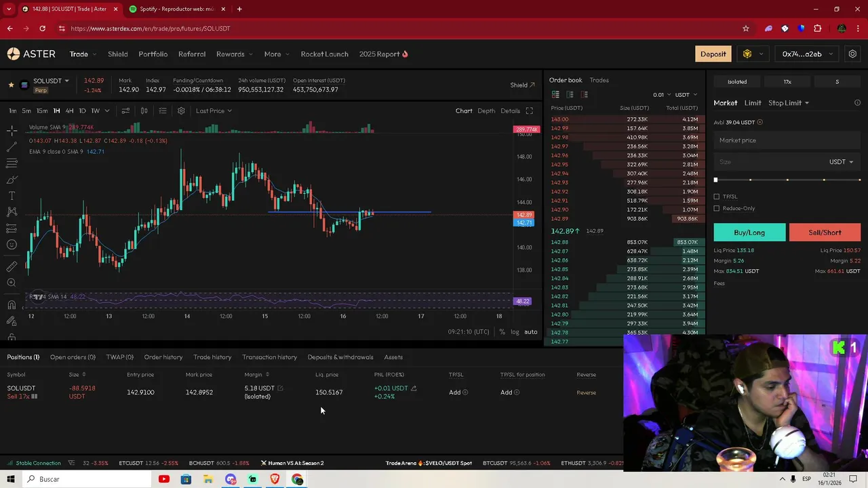868x488 pixels.
Task: Open the chart settings gear
Action: [x=181, y=110]
